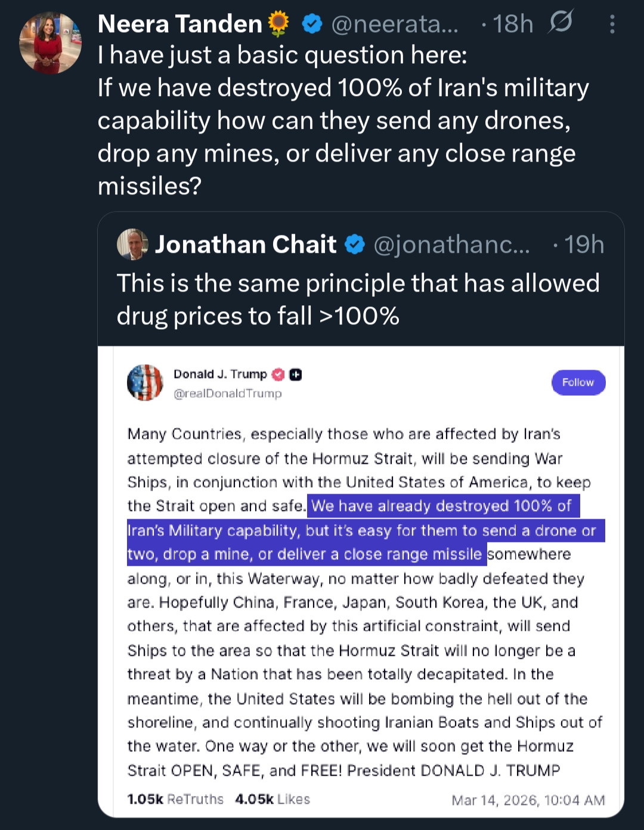Screen dimensions: 644x830
Task: View the 4.05k Likes count
Action: 273,799
